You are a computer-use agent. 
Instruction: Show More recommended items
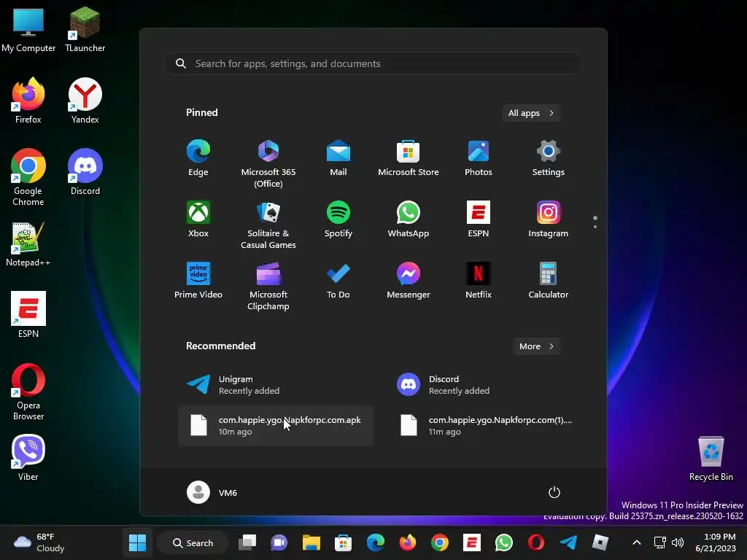coord(536,346)
